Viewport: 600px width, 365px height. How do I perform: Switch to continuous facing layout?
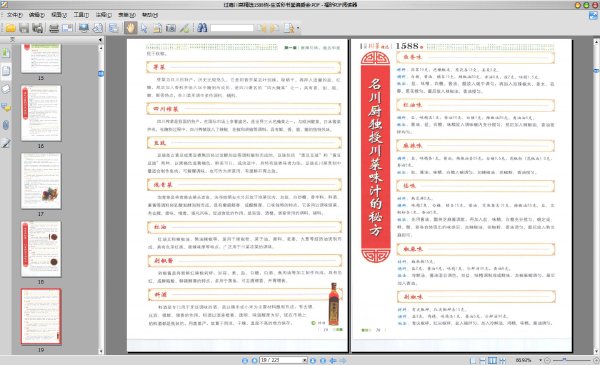click(502, 360)
